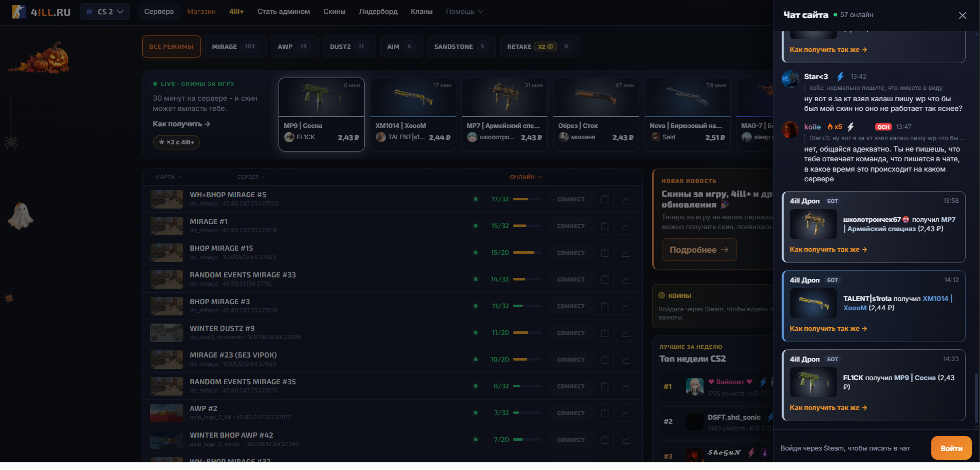
Task: Open Стать админом navigation item
Action: coord(284,11)
